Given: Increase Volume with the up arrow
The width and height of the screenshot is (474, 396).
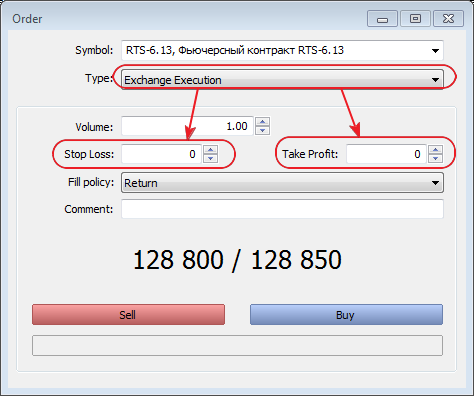Looking at the screenshot, I should 262,122.
